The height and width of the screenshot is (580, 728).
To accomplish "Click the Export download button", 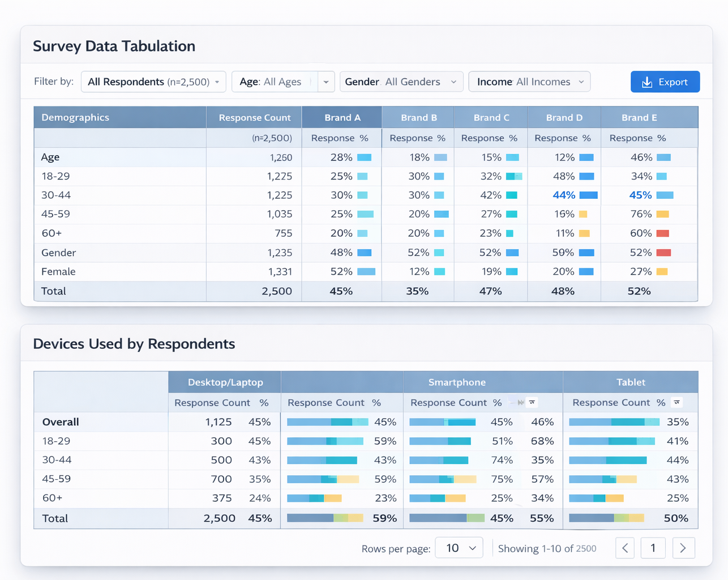I will tap(665, 82).
